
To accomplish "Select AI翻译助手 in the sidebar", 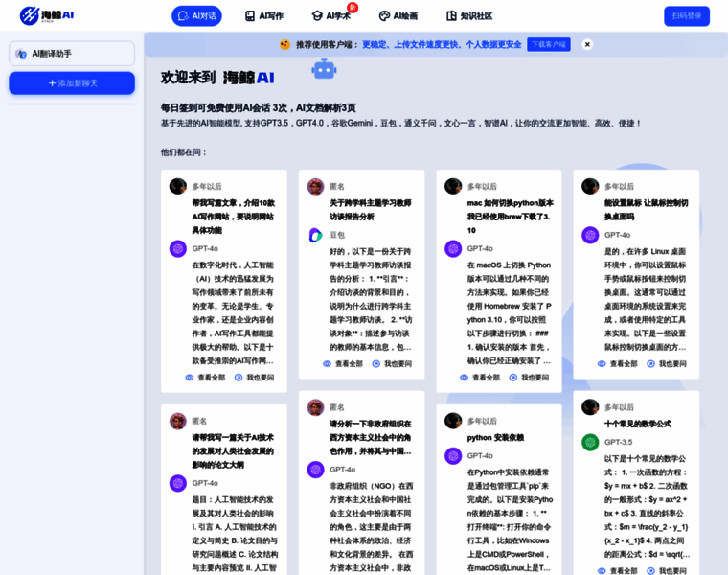I will (72, 54).
